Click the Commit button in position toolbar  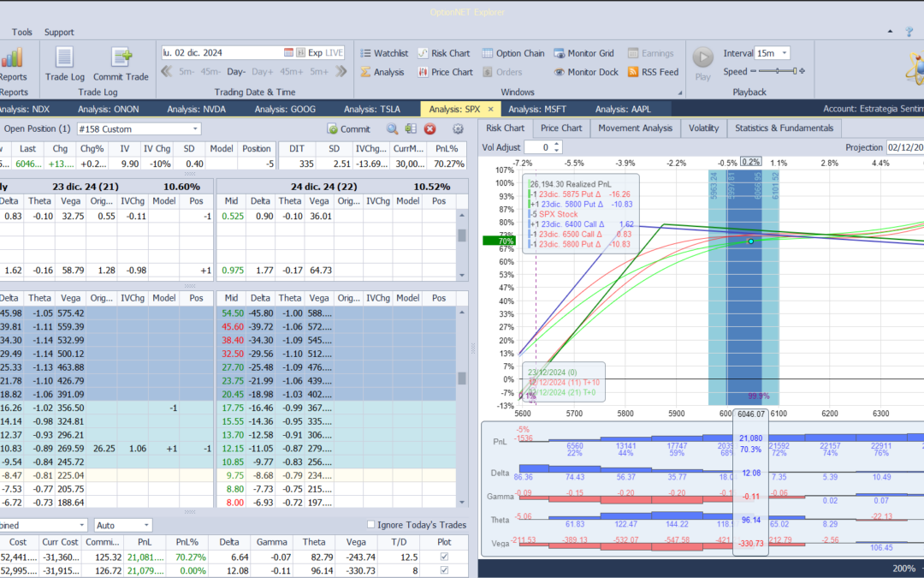click(x=349, y=128)
